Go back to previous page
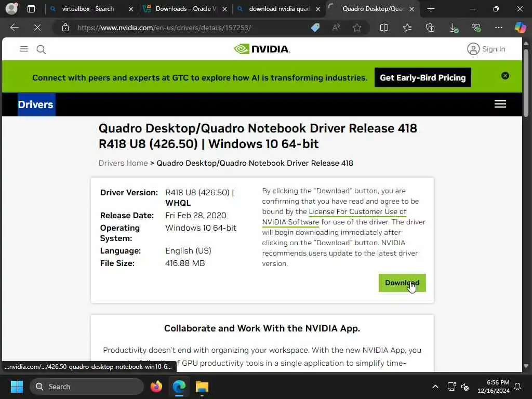The height and width of the screenshot is (399, 532). 14,28
